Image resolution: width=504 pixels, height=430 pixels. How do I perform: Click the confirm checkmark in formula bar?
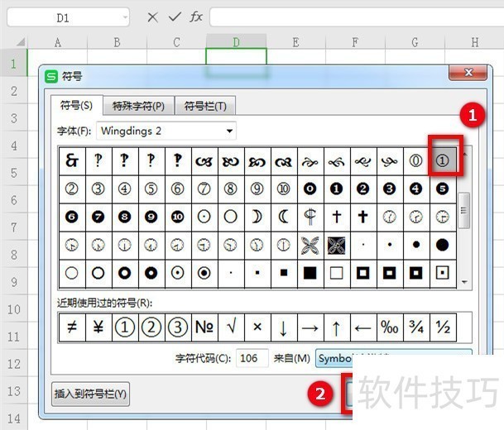[x=175, y=17]
